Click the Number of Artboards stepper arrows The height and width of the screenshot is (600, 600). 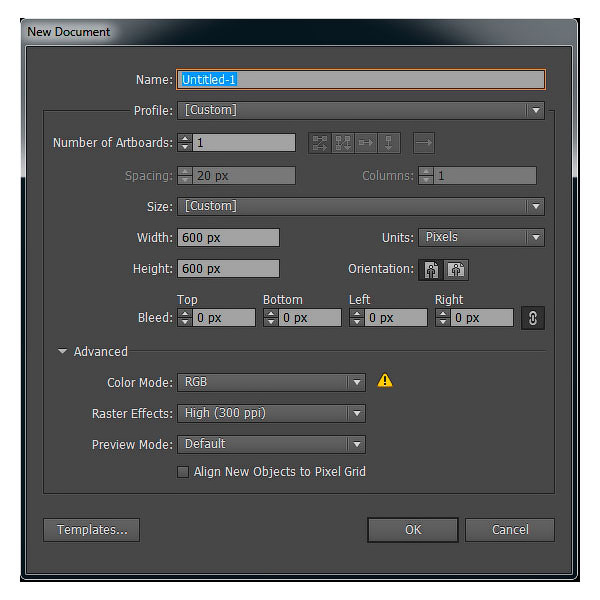(x=185, y=143)
